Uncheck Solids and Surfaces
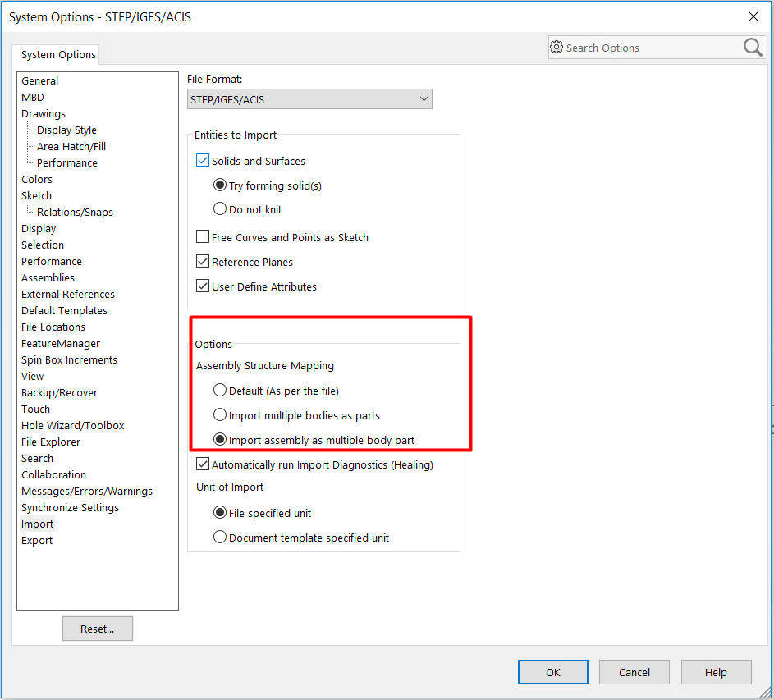 (203, 161)
